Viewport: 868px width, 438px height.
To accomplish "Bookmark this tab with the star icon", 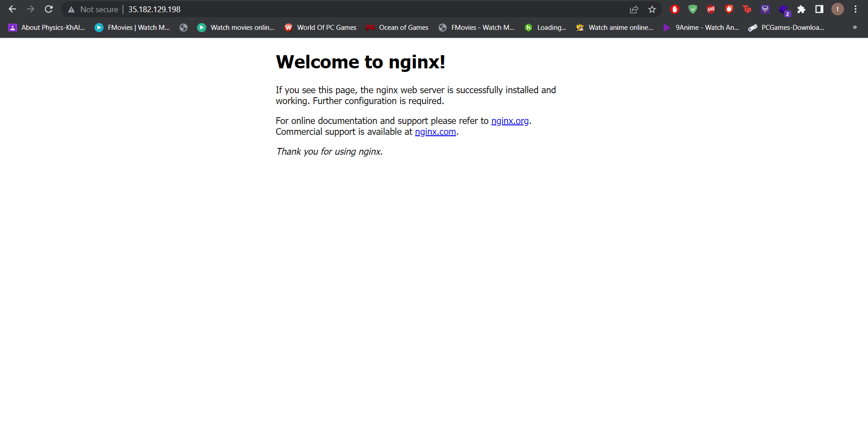I will [x=652, y=9].
